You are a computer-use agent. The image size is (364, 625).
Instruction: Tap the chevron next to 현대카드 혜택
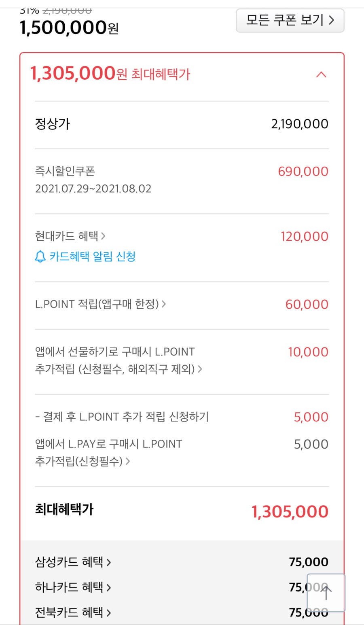tap(103, 236)
